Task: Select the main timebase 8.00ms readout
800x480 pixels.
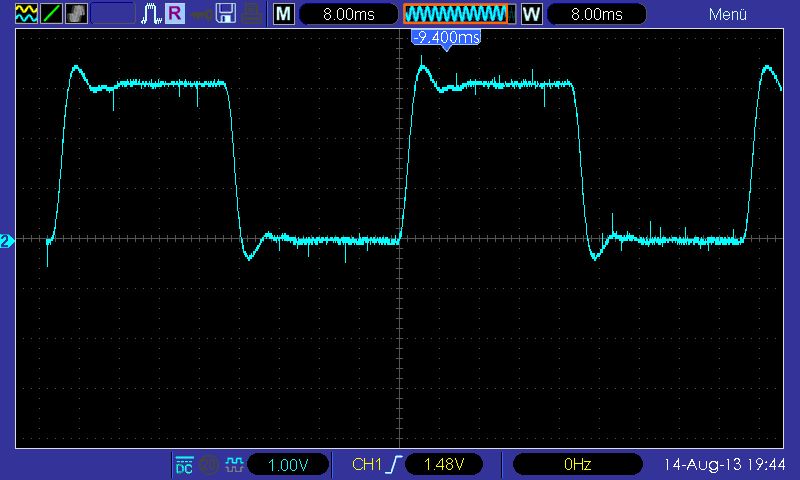Action: (348, 14)
